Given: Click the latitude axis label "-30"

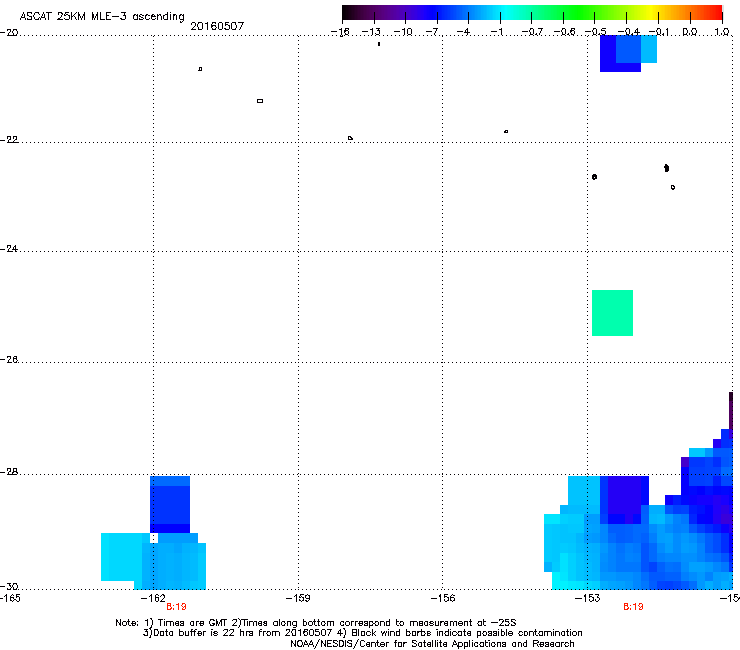Looking at the screenshot, I should (9, 587).
